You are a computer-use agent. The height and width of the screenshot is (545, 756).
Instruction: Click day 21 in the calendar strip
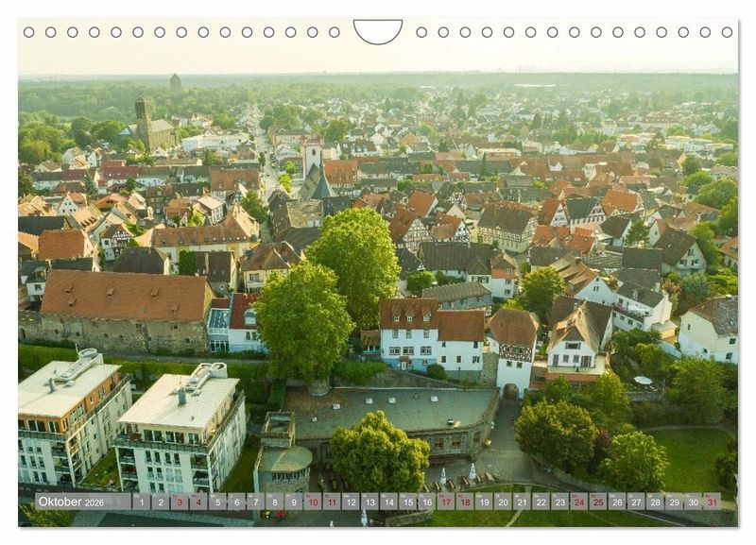[522, 502]
